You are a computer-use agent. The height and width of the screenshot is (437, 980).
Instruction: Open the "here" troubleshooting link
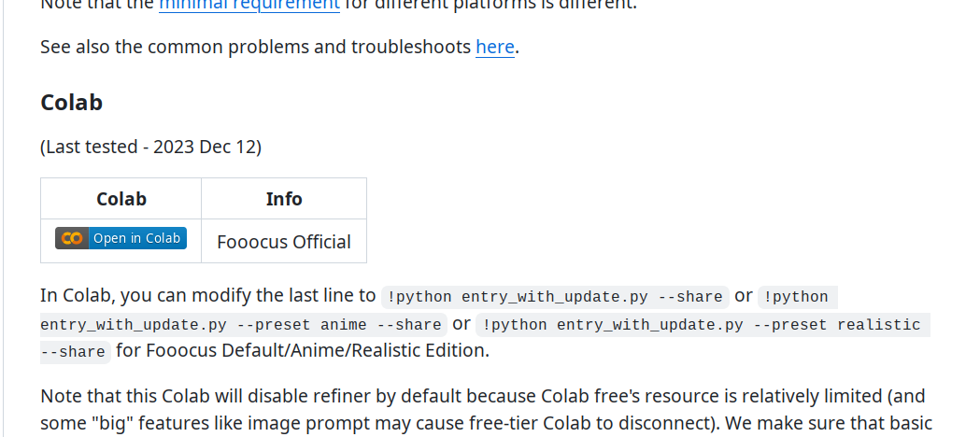click(x=495, y=47)
